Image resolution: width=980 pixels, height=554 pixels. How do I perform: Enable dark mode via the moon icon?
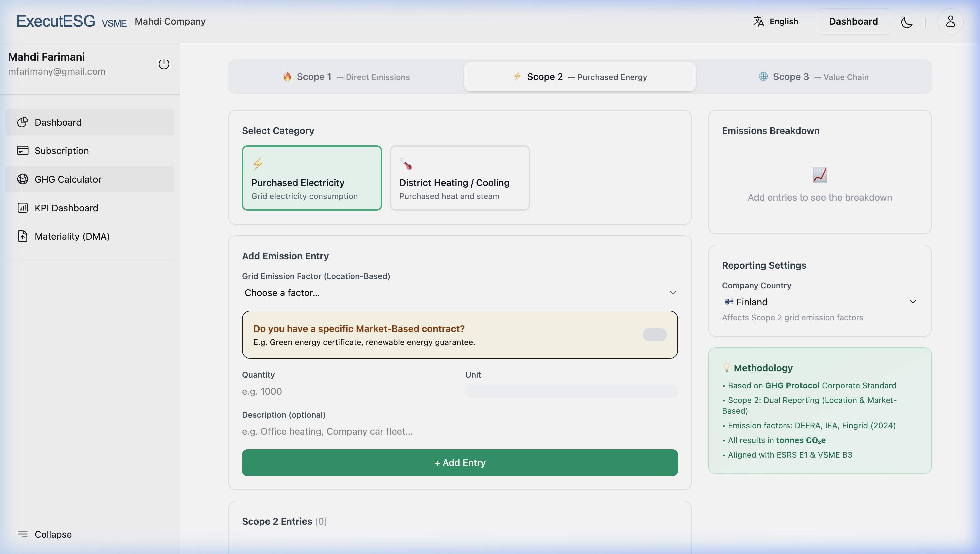coord(907,22)
